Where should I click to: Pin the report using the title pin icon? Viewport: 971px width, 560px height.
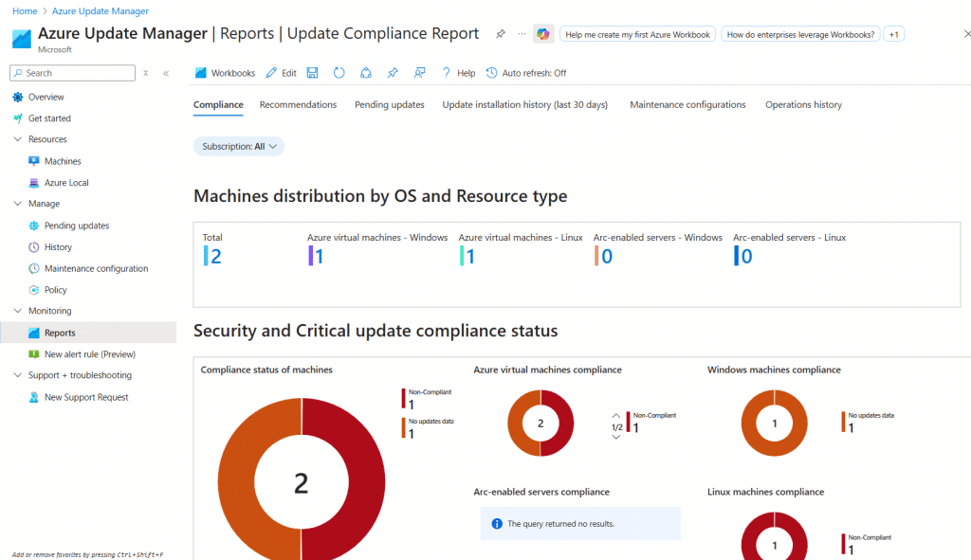coord(501,34)
